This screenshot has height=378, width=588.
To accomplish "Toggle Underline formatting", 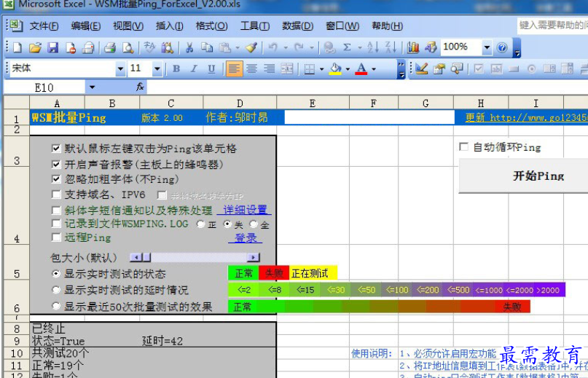I will 211,68.
